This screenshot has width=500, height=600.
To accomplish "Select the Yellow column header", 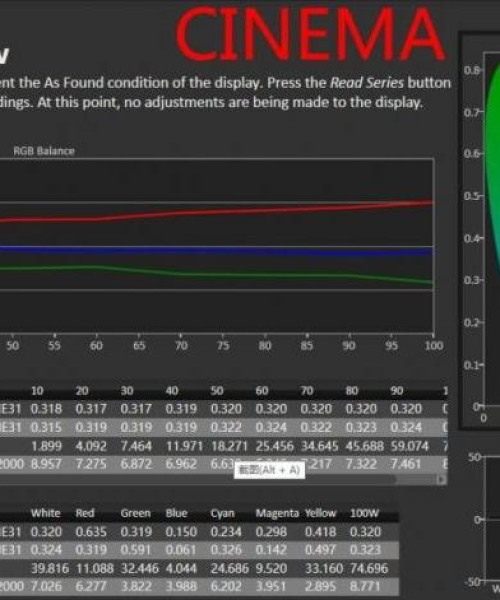I will coord(321,513).
